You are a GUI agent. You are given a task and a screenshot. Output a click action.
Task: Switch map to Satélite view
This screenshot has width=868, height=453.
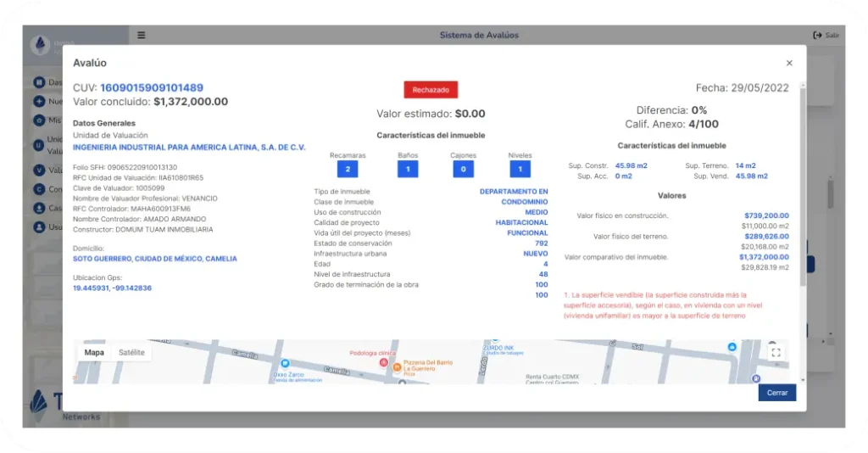click(x=131, y=352)
